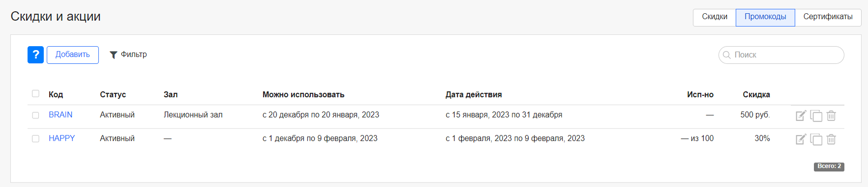Duplicate the BRAIN promo code
Viewport: 868px width, 187px height.
tap(816, 116)
